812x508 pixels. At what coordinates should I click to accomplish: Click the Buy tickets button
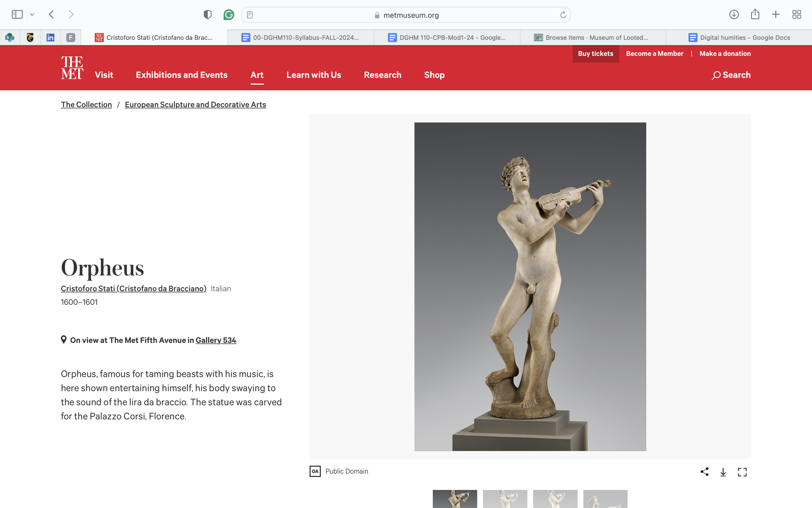[595, 54]
